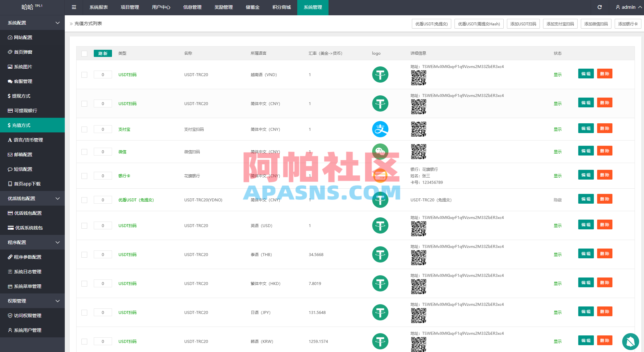This screenshot has height=352, width=644.
Task: Select 系统日志管理 in the sidebar
Action: point(27,272)
